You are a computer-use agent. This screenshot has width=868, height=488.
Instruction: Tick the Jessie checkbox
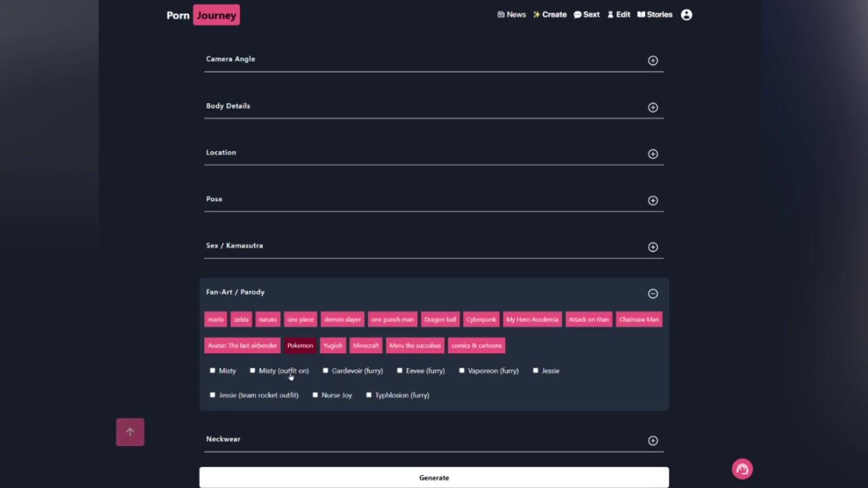click(536, 371)
